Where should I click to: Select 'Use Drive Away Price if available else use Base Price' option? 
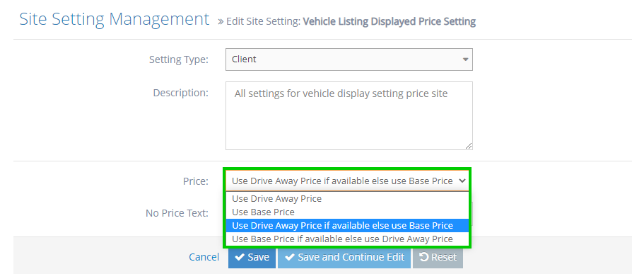coord(347,225)
